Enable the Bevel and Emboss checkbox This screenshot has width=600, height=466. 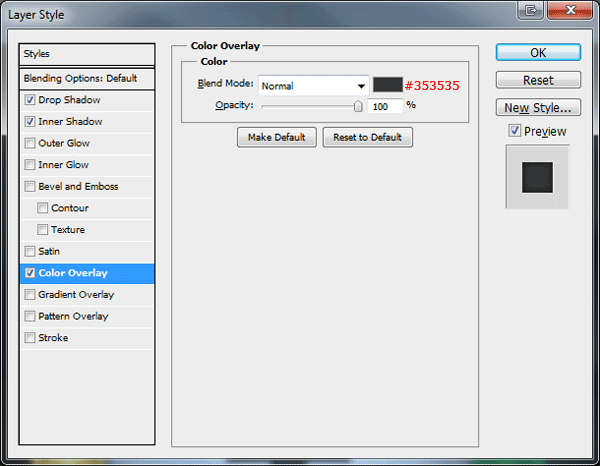tap(29, 186)
